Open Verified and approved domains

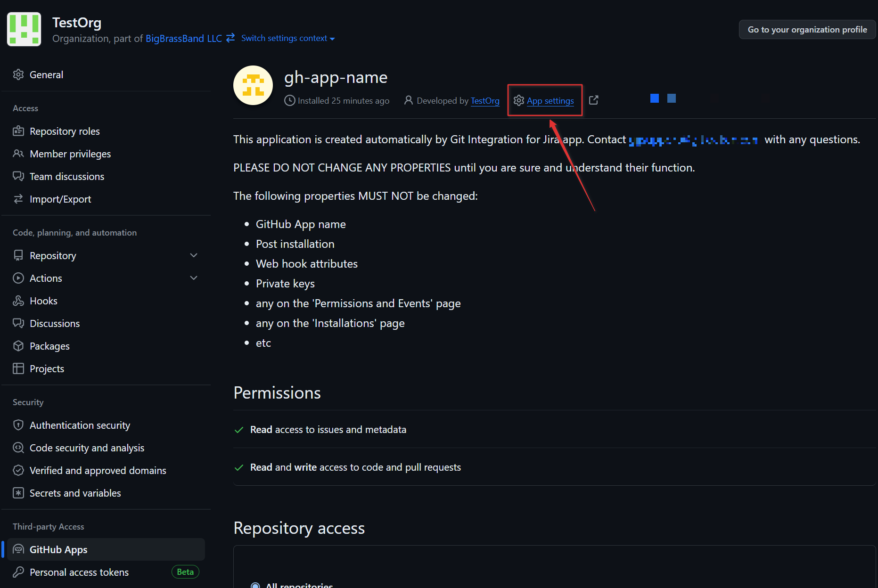pos(98,470)
